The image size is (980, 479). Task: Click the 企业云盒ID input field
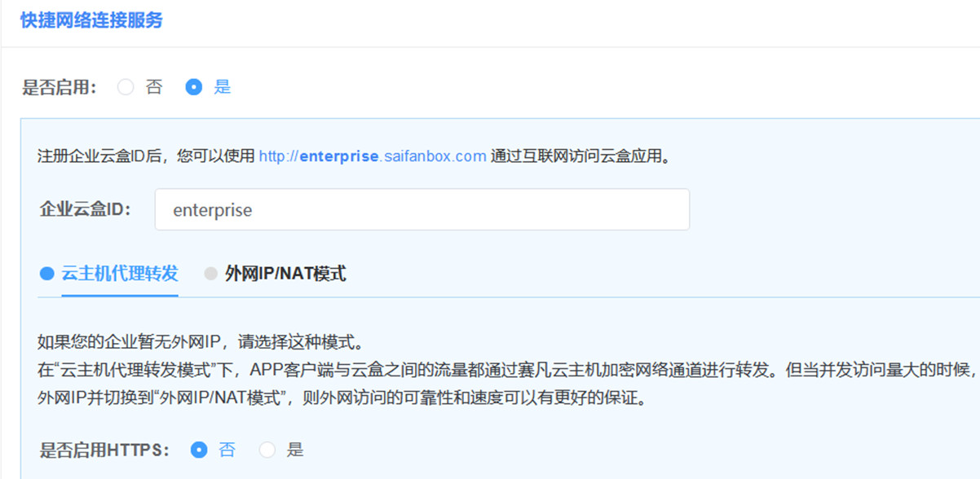point(422,209)
